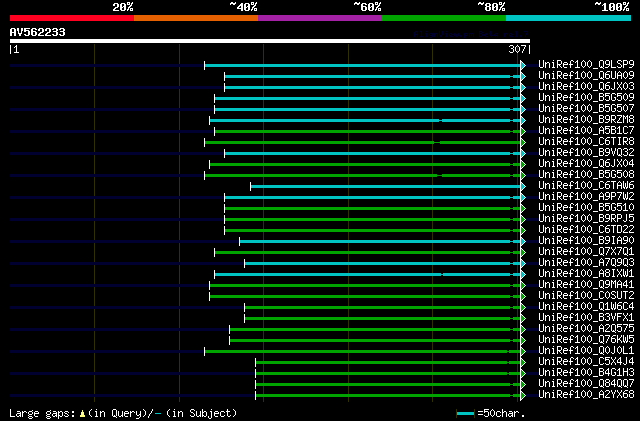Click the cyan 50char scale bar
The width and height of the screenshot is (640, 421).
465,414
